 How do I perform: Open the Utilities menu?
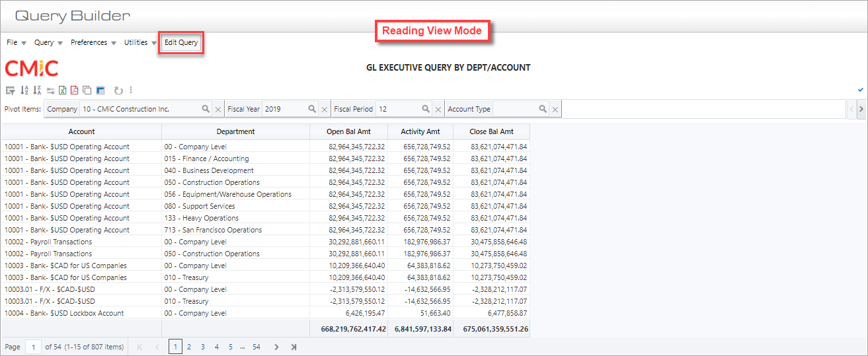(x=140, y=42)
